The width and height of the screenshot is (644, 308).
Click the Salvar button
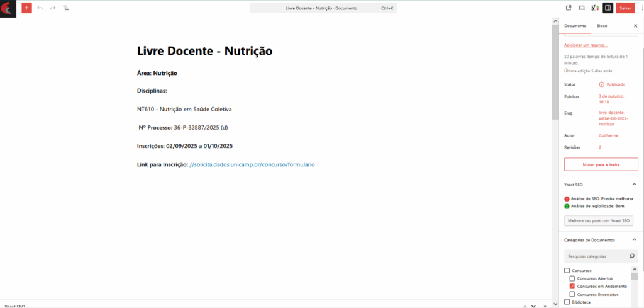coord(625,8)
